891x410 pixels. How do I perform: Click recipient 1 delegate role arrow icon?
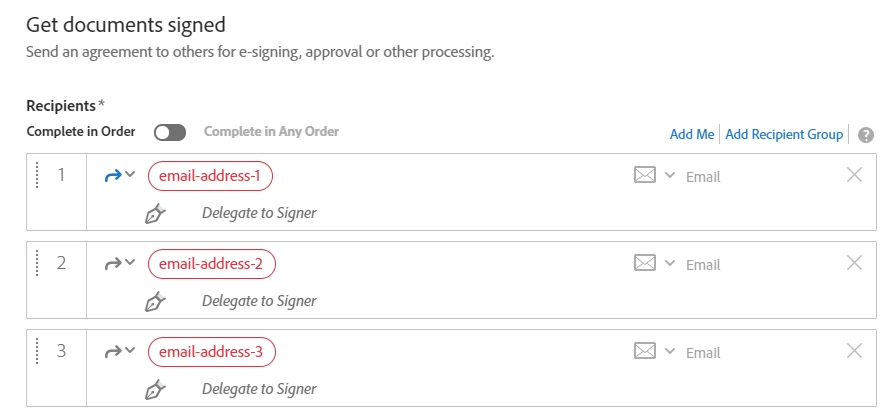(113, 176)
